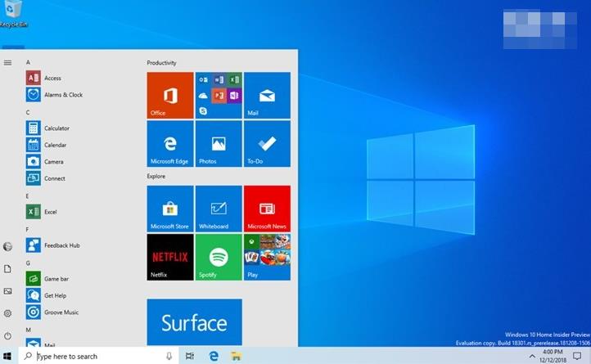
Task: Select the Recycle Bin desktop icon
Action: [14, 14]
